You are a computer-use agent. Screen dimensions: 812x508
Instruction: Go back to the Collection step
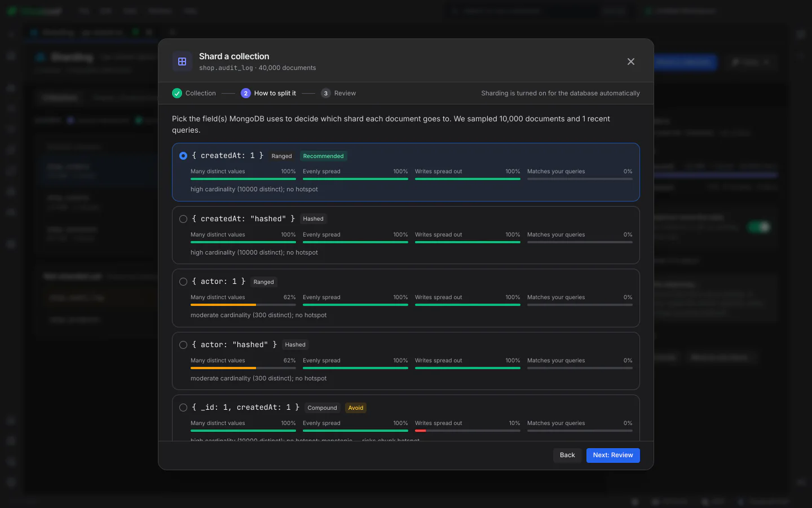pyautogui.click(x=194, y=93)
